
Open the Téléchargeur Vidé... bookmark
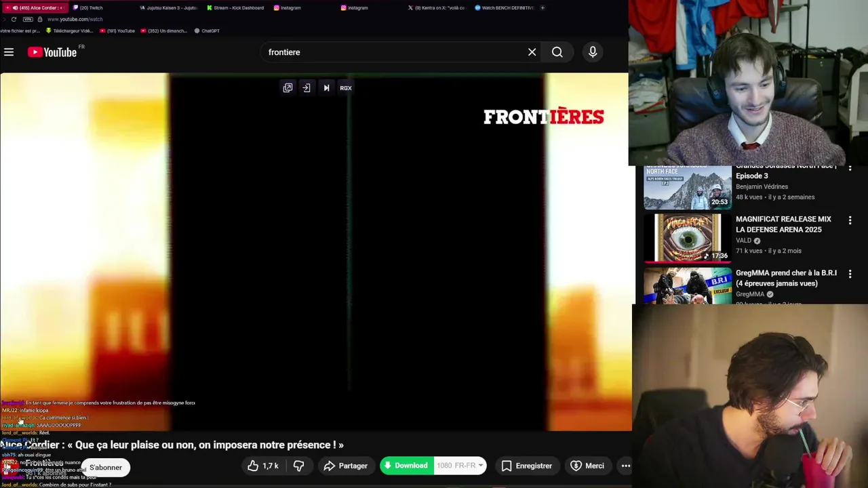tap(69, 30)
